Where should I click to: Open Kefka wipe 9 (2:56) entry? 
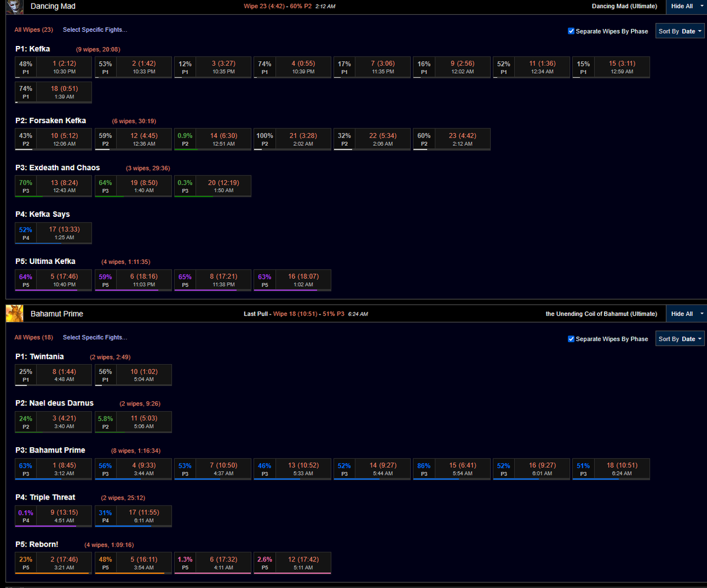coord(452,67)
